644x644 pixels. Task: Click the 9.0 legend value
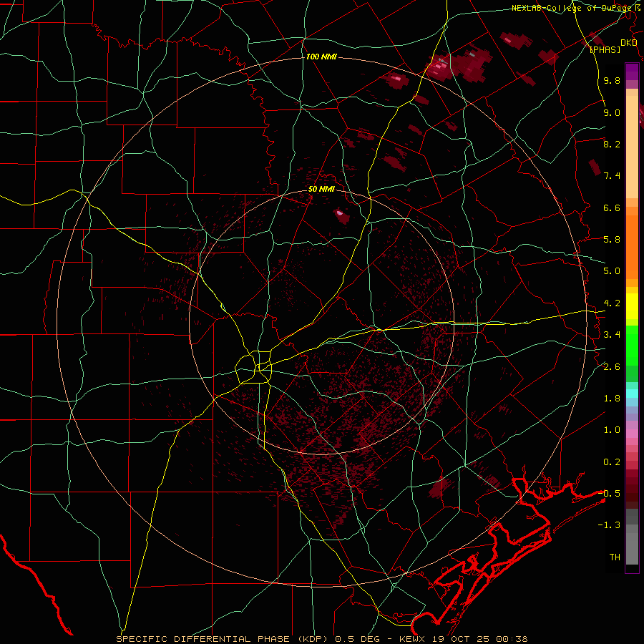point(612,112)
